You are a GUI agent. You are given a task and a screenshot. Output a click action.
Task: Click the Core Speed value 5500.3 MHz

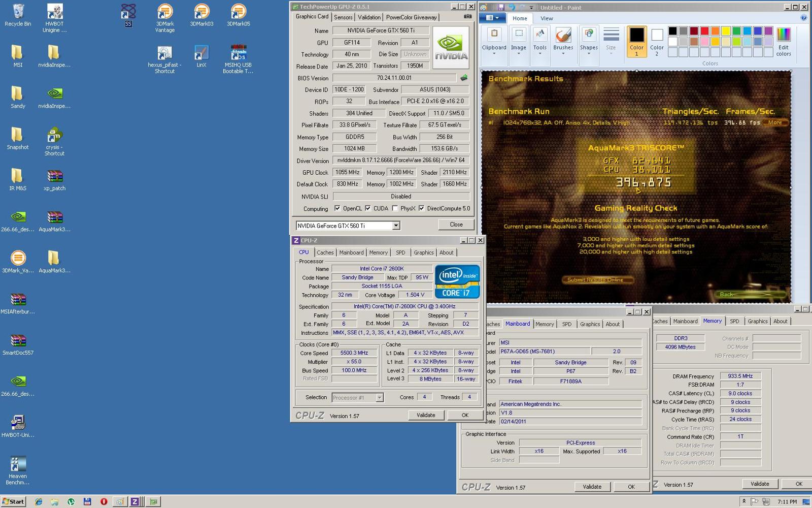pyautogui.click(x=354, y=353)
